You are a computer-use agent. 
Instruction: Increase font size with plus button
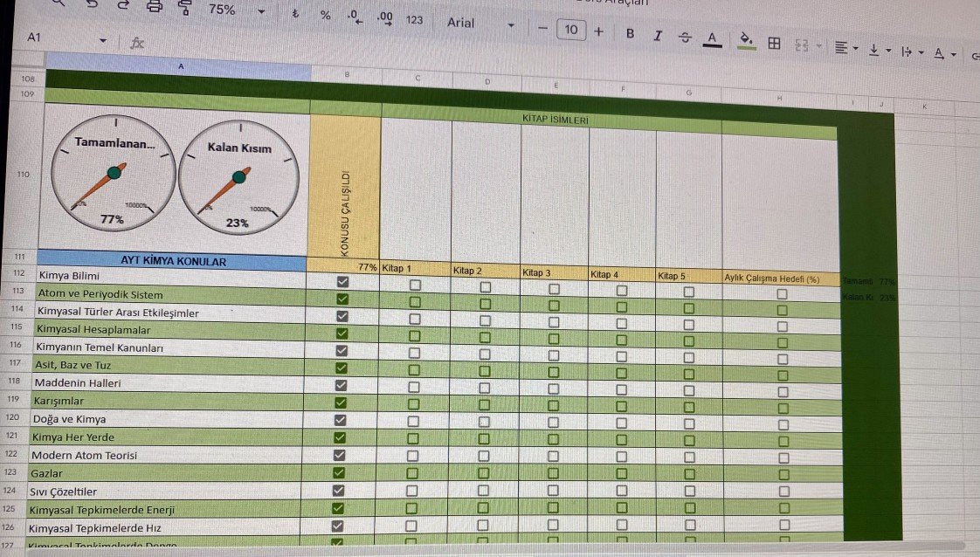598,31
